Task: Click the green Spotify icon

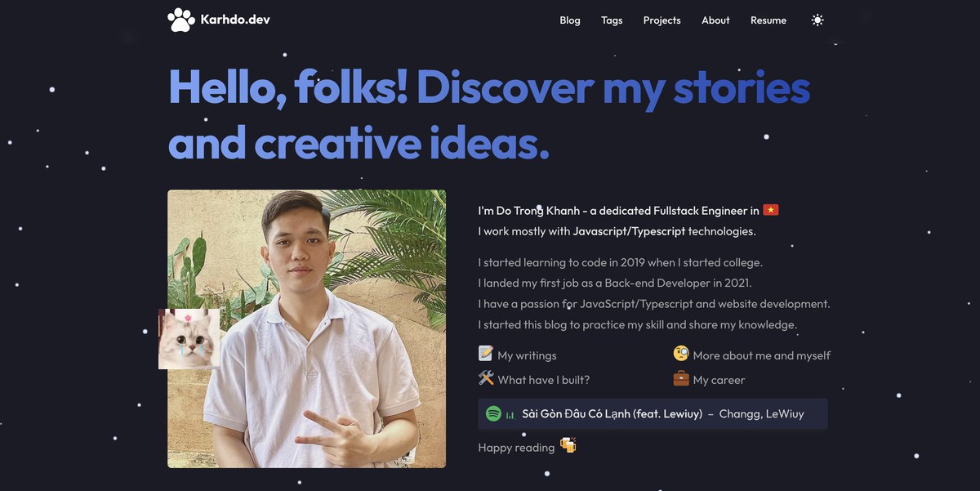Action: coord(493,413)
